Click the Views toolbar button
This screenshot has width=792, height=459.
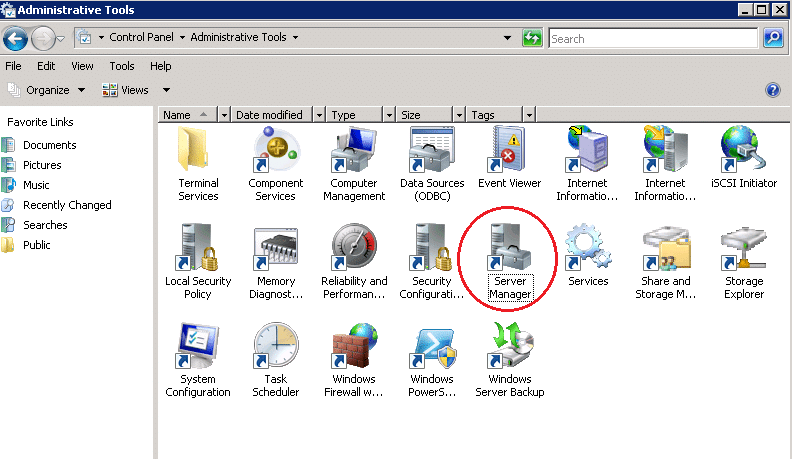pos(126,90)
